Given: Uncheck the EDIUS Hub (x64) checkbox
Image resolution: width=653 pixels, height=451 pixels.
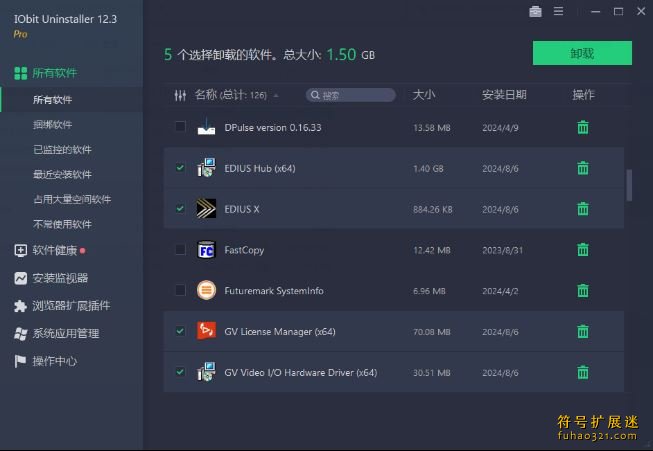Looking at the screenshot, I should click(180, 167).
